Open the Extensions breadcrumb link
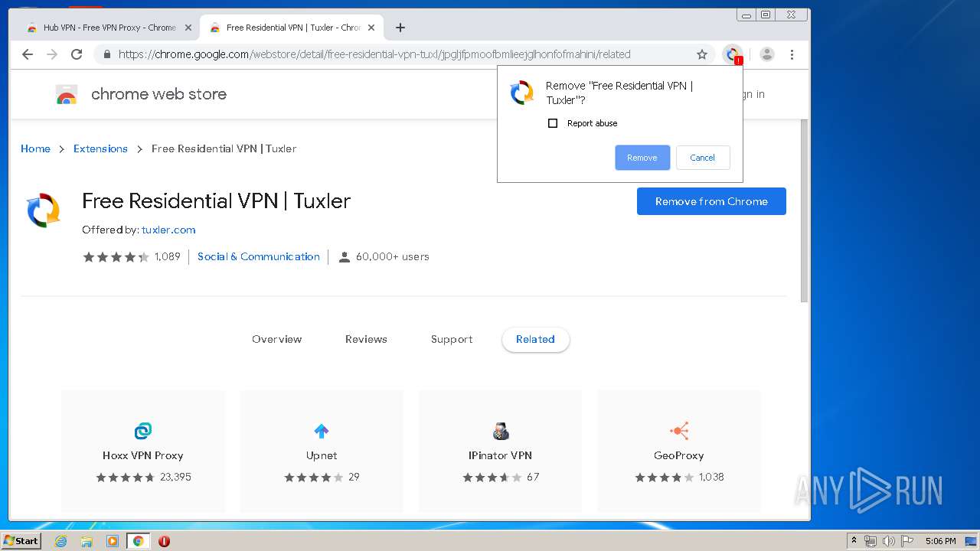This screenshot has height=551, width=980. [x=100, y=148]
